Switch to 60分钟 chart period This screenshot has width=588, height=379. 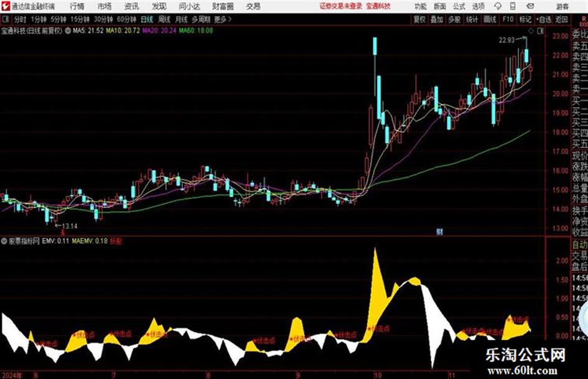tap(126, 19)
